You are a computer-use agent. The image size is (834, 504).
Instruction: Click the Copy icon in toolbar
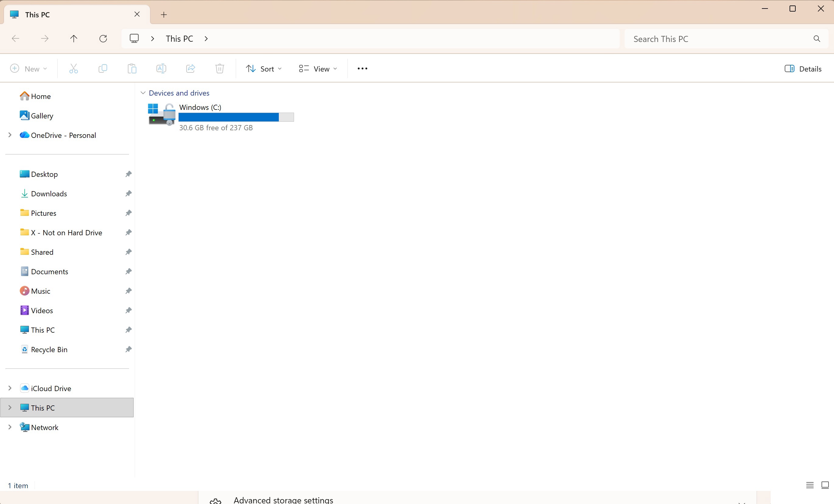pos(103,69)
